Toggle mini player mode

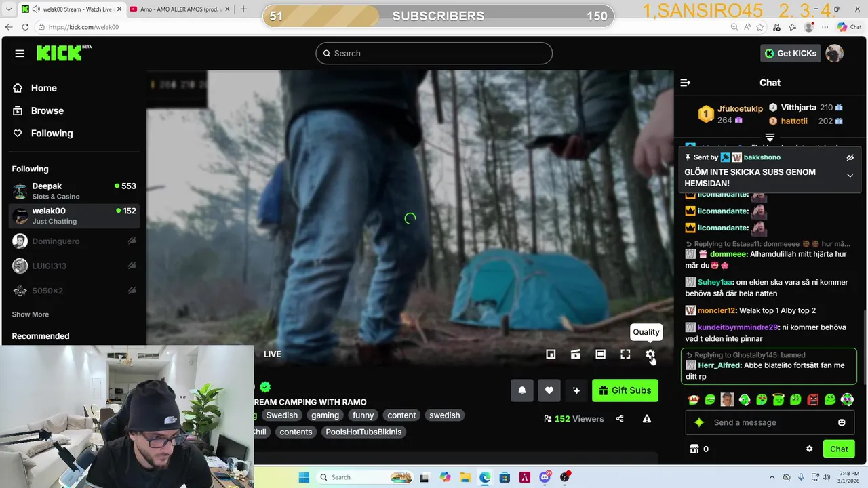(551, 354)
